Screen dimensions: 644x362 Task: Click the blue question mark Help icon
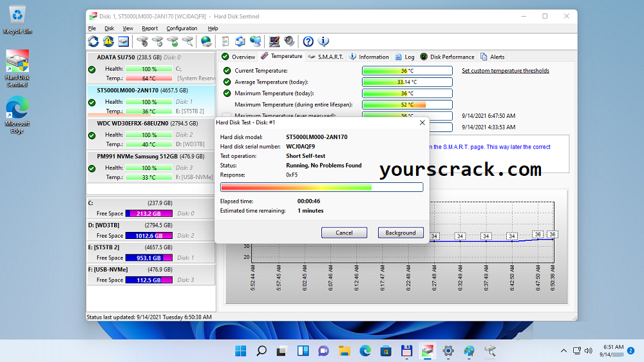point(308,41)
